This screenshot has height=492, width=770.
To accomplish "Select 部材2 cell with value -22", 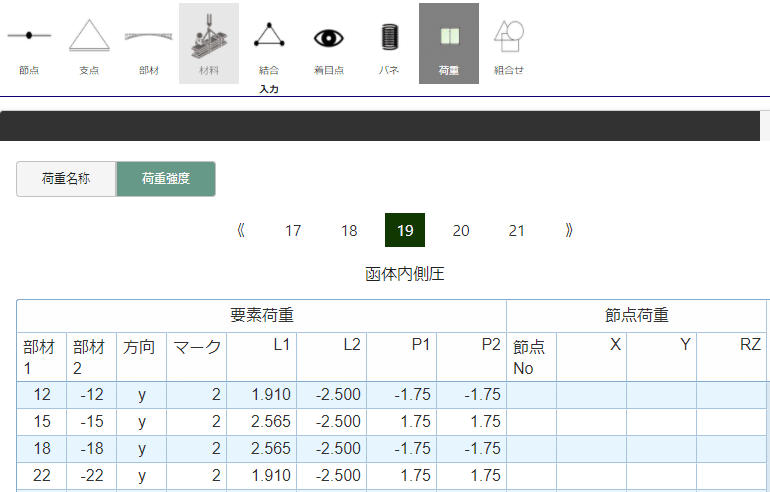I will [92, 476].
